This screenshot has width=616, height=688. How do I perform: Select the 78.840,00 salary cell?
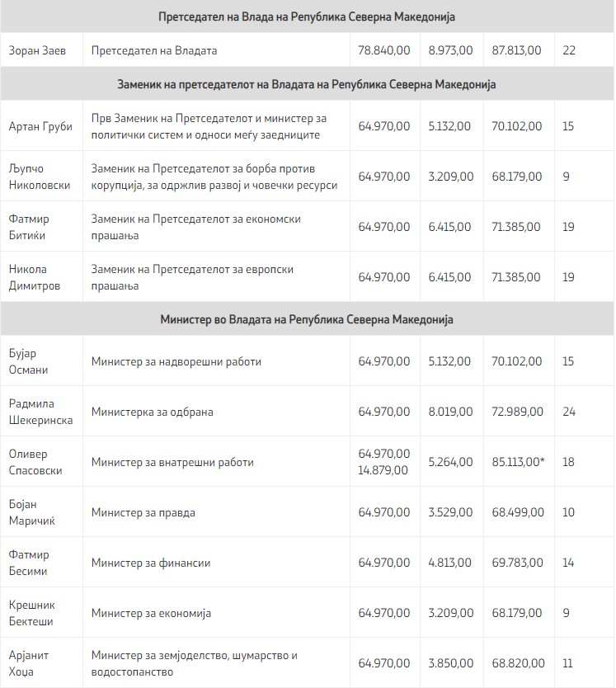384,50
